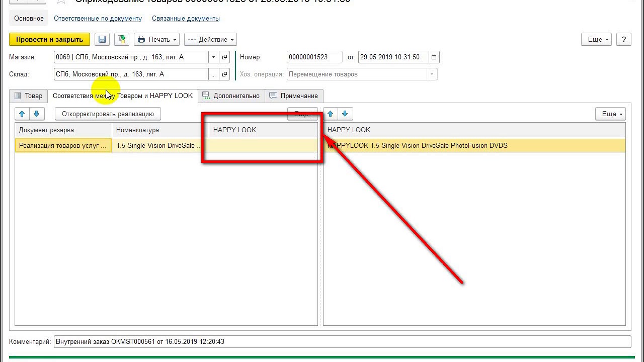Click the Документ резерва column header
The width and height of the screenshot is (644, 362).
[63, 130]
